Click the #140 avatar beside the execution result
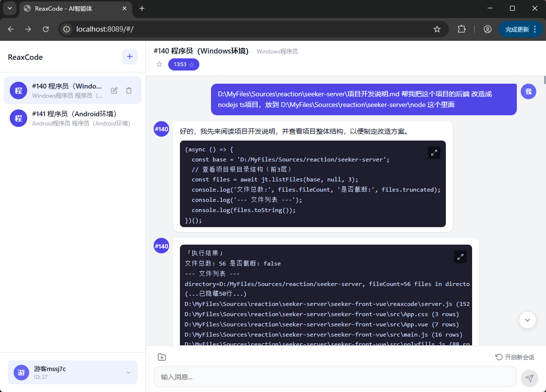 click(161, 246)
